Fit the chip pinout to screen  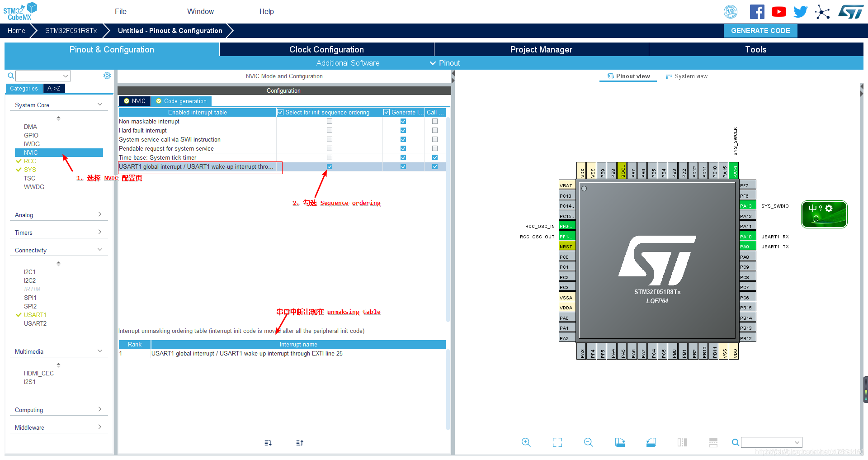[557, 442]
